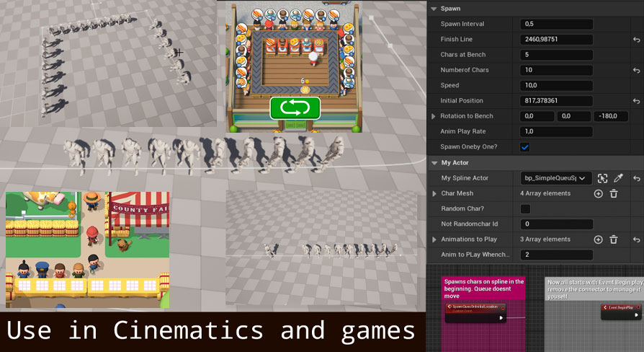Click the Speed value field
The height and width of the screenshot is (352, 644).
coord(557,86)
